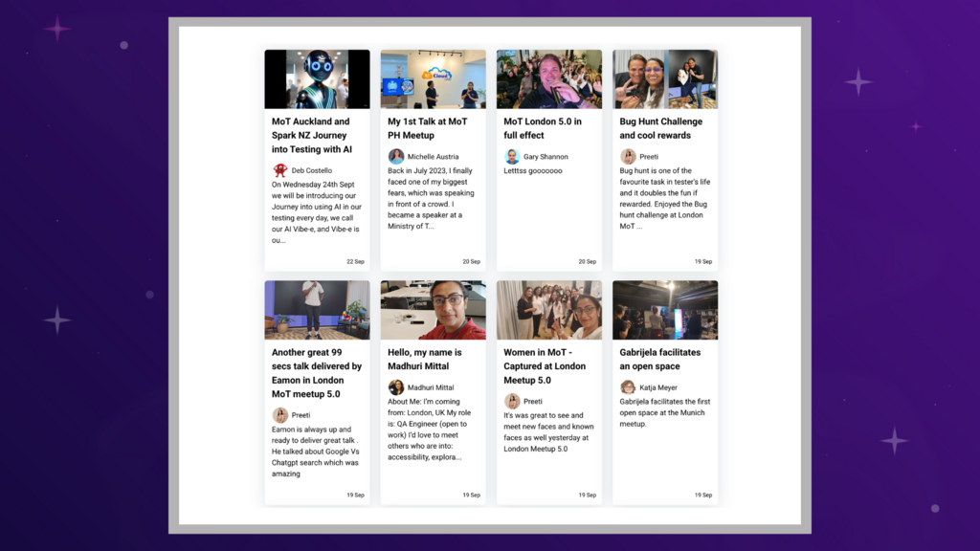Click Madhuri Mittal's selfie thumbnail
Viewport: 980px width, 551px height.
433,309
